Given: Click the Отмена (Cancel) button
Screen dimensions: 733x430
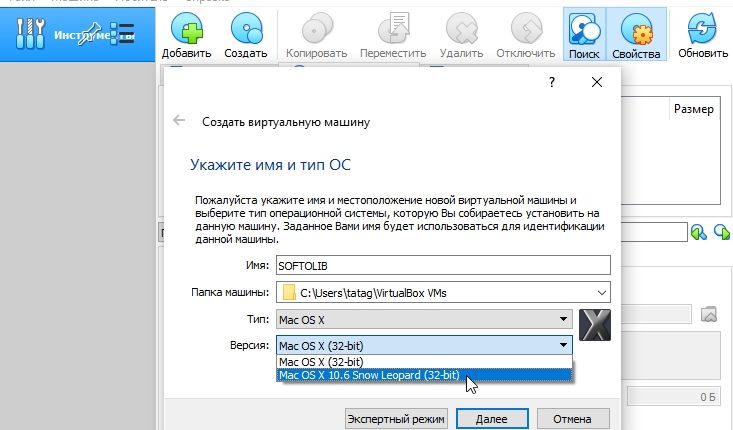Looking at the screenshot, I should pyautogui.click(x=573, y=419).
